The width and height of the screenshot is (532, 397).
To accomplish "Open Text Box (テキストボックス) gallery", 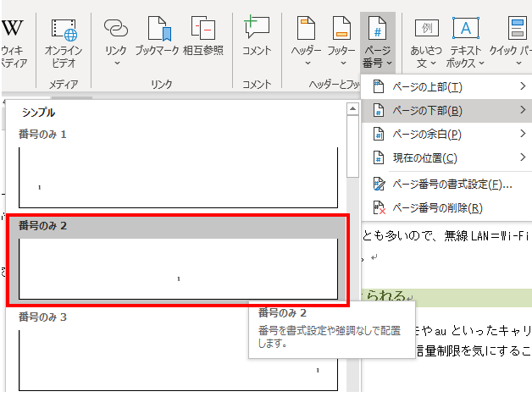I will (x=466, y=43).
